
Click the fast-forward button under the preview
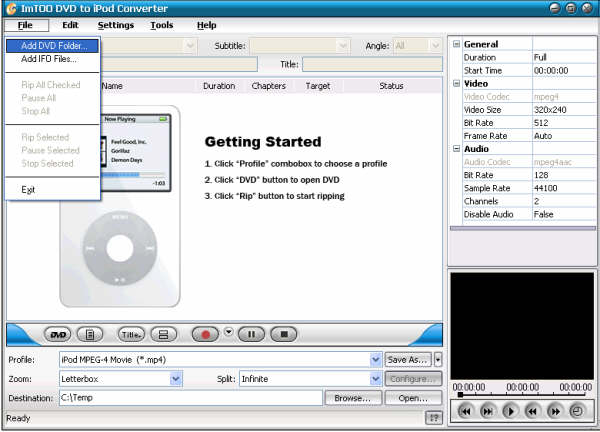[x=554, y=411]
